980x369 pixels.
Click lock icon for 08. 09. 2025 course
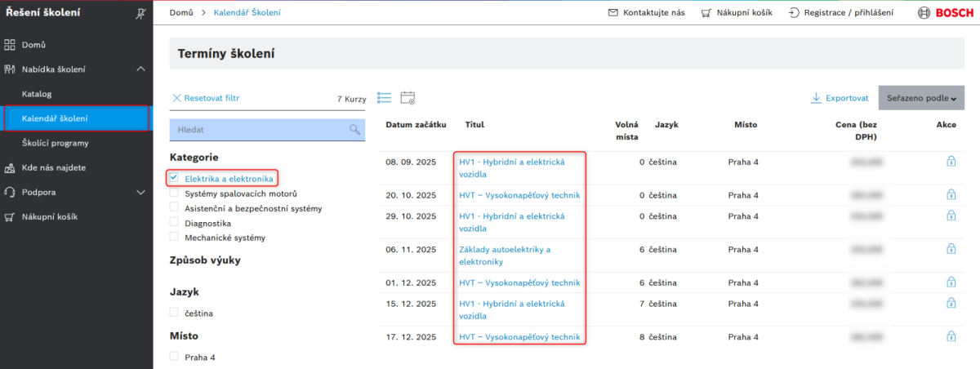pos(951,162)
